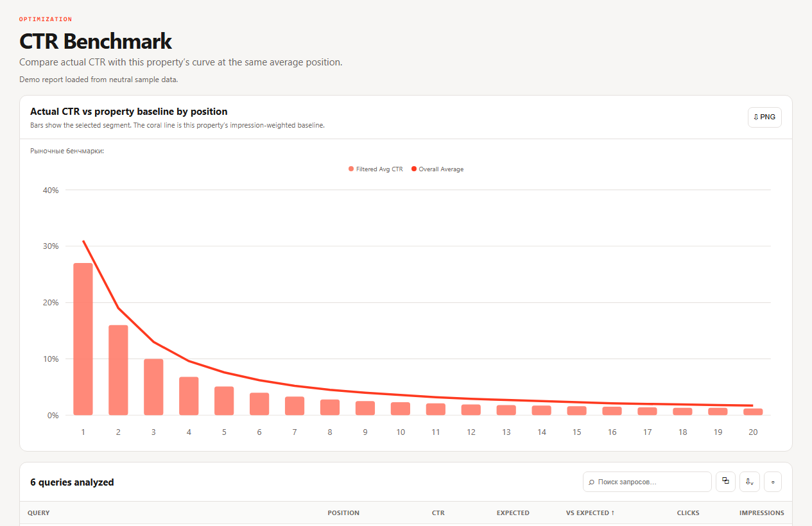Screen dimensions: 812x526
Task: Select the chart bar for position 5
Action: (x=224, y=401)
